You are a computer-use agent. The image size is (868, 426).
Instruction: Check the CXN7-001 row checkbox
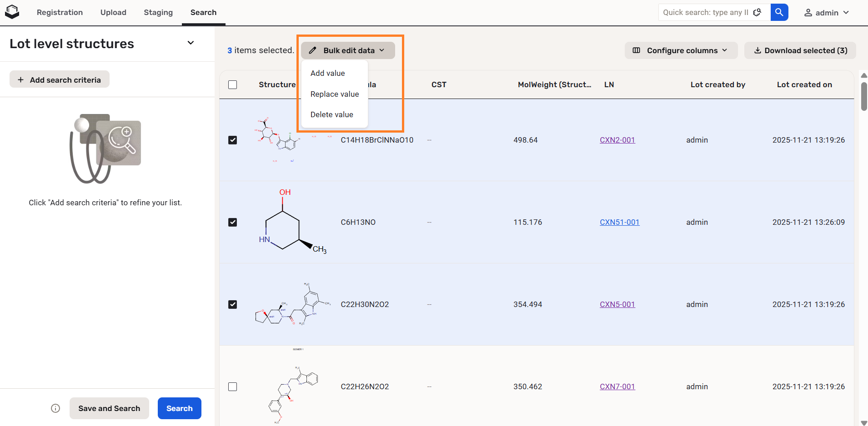point(232,386)
